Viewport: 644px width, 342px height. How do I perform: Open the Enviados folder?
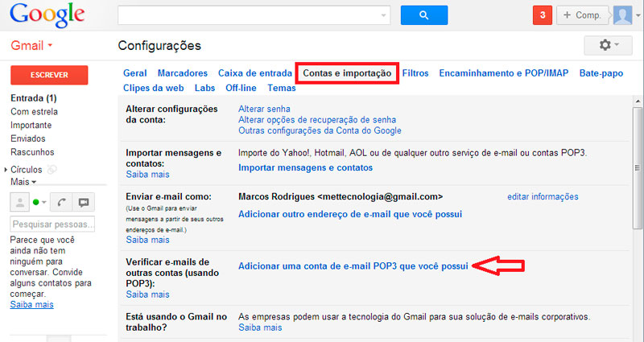[x=28, y=138]
